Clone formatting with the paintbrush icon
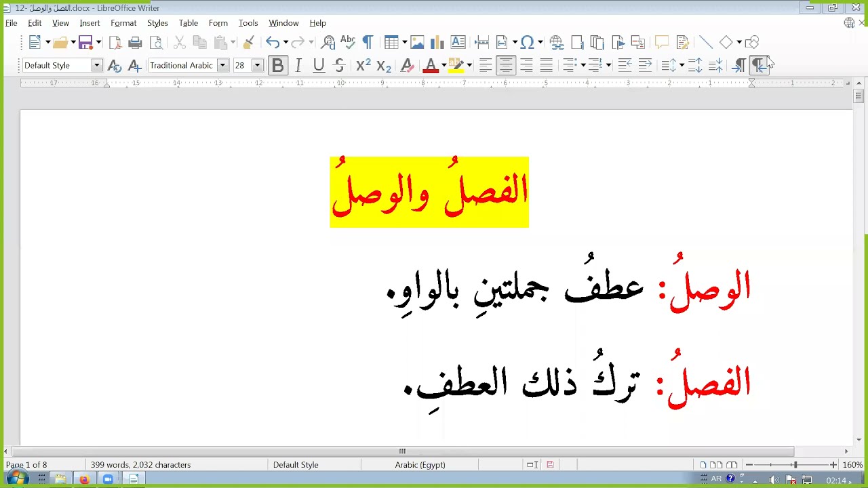868x488 pixels. pyautogui.click(x=248, y=43)
